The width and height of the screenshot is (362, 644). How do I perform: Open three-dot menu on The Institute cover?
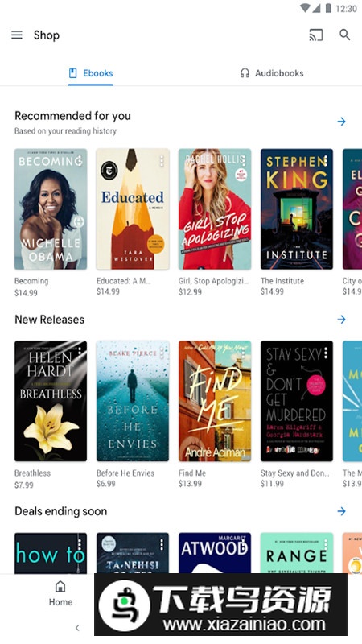pyautogui.click(x=326, y=160)
